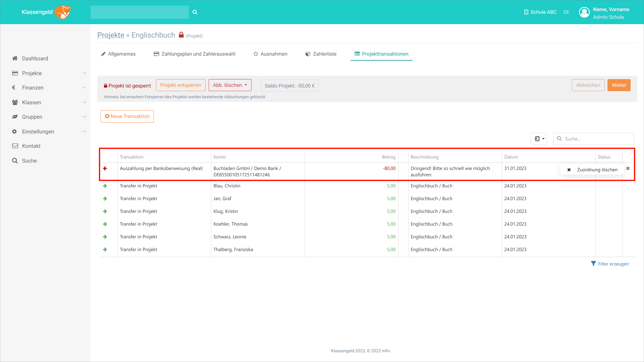Expand the Finanzen sidebar chevron
644x362 pixels.
click(84, 88)
